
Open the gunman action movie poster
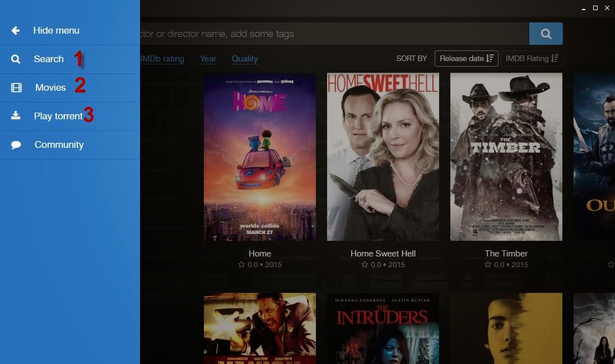coord(260,329)
